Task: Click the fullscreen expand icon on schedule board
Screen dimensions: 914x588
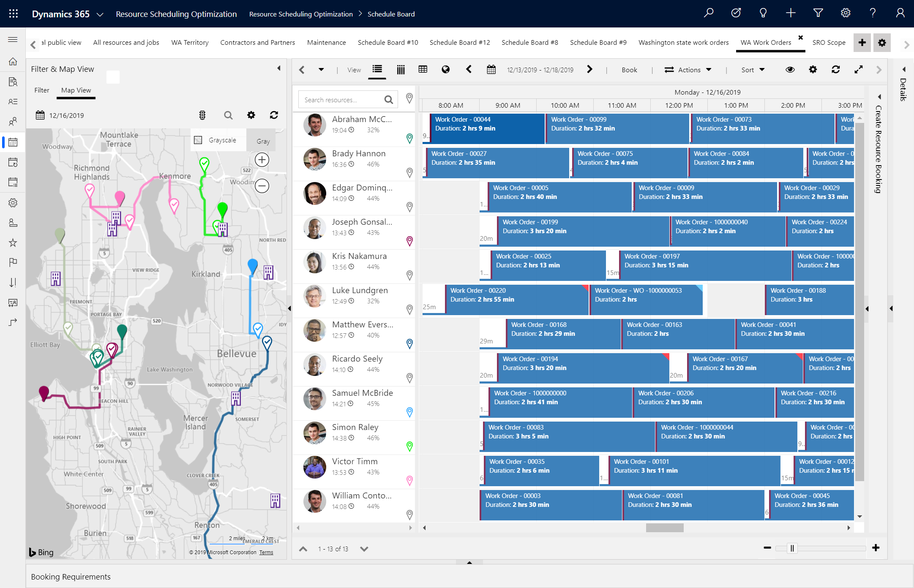Action: pyautogui.click(x=859, y=69)
